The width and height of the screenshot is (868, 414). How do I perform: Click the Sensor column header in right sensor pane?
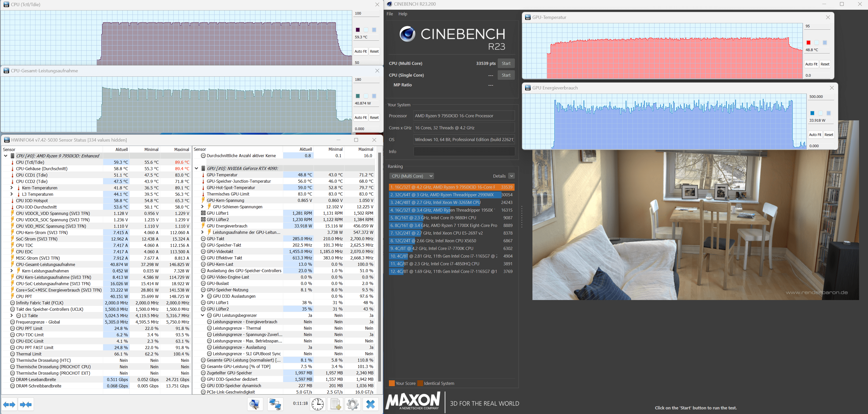238,149
